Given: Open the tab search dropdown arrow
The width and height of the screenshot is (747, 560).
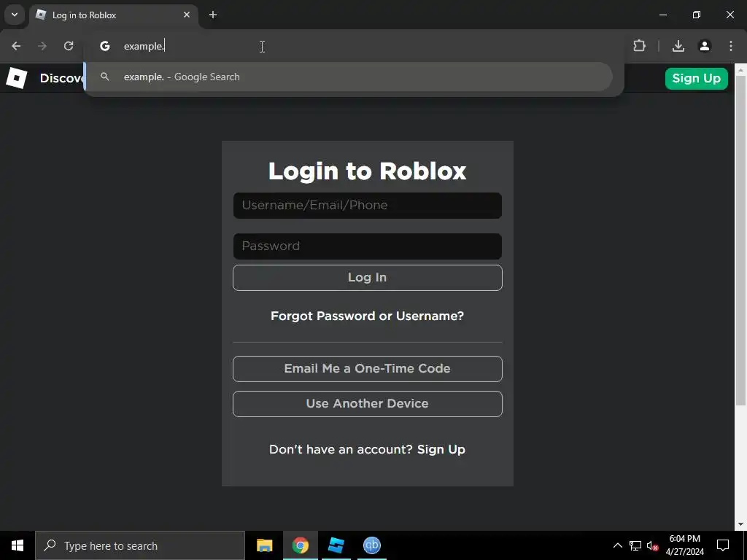Looking at the screenshot, I should tap(15, 15).
